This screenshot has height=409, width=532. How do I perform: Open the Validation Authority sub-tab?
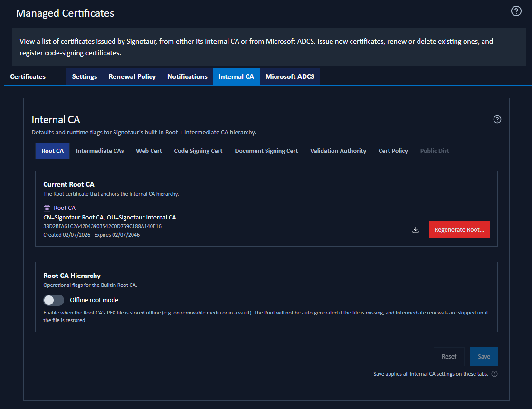click(x=338, y=151)
